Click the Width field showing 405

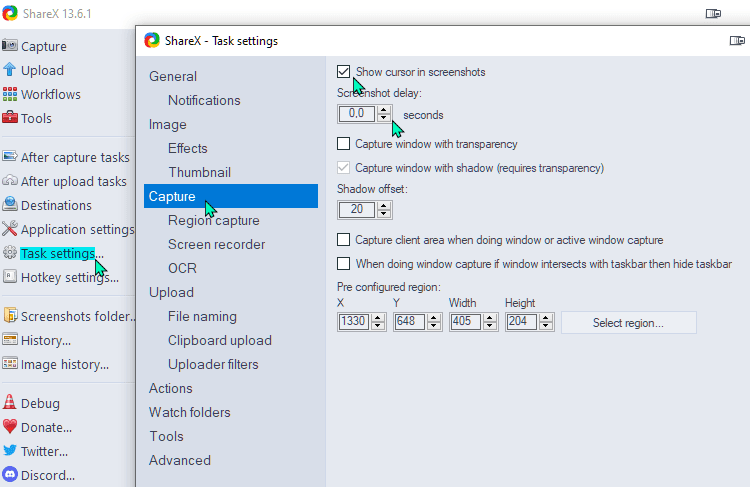point(465,321)
